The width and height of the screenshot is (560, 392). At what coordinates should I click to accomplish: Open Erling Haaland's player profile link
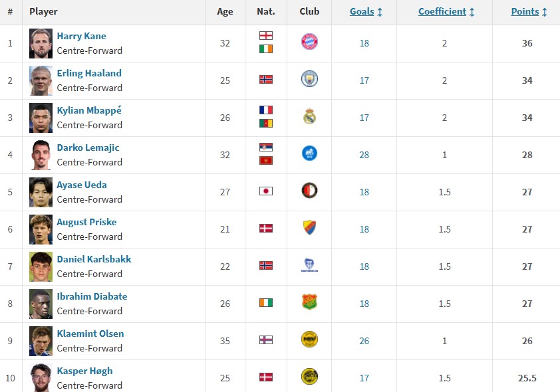point(89,73)
